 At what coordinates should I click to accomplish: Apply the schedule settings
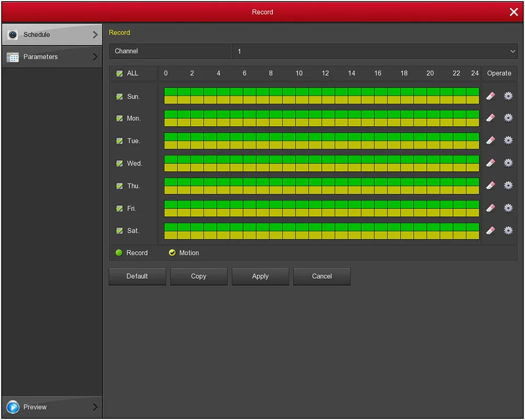coord(260,276)
